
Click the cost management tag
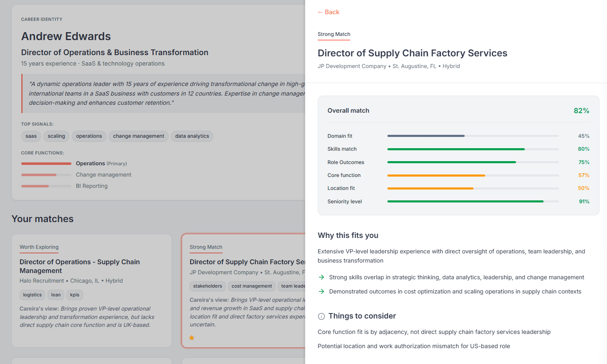(251, 286)
